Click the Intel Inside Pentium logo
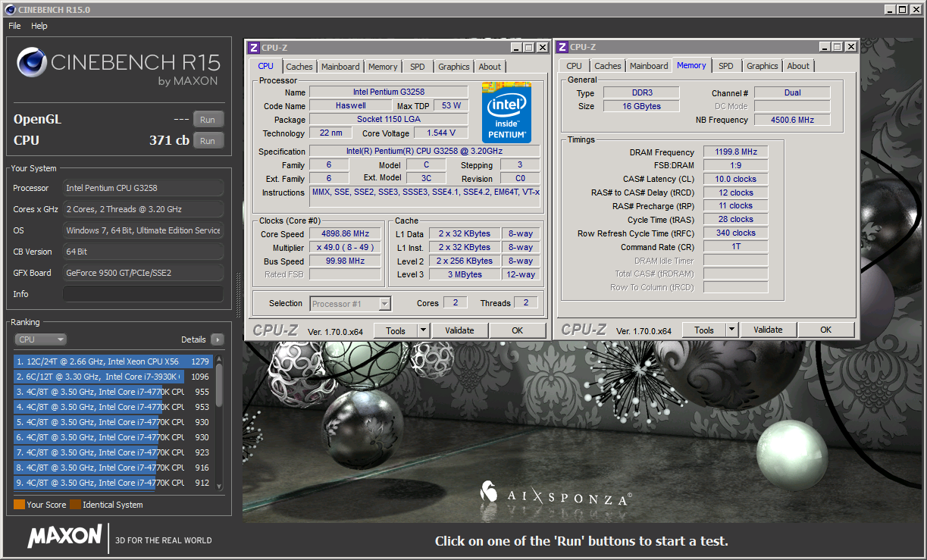 point(506,111)
